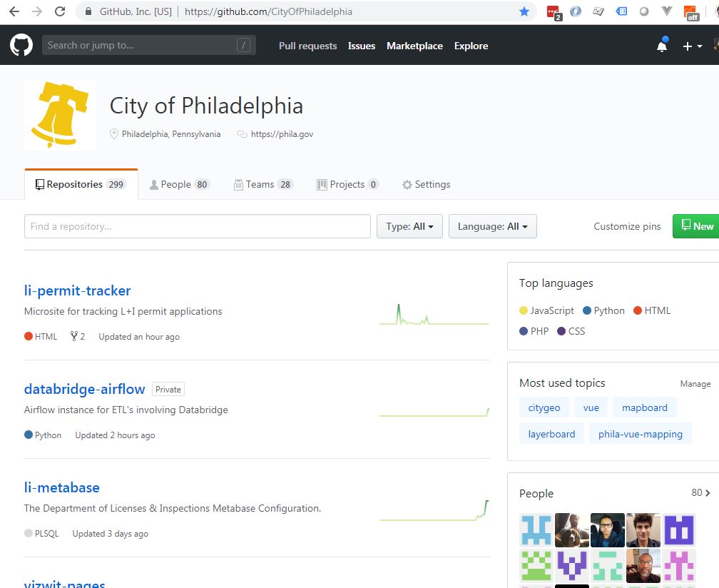This screenshot has width=719, height=588.
Task: Click li-metabase activity sparkline graph
Action: coord(434,510)
